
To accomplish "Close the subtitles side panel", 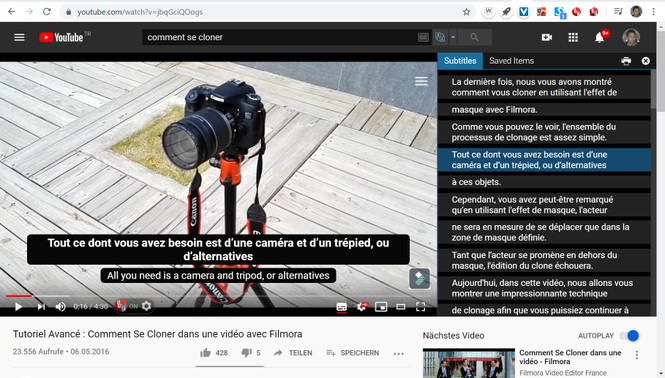I will click(x=645, y=61).
